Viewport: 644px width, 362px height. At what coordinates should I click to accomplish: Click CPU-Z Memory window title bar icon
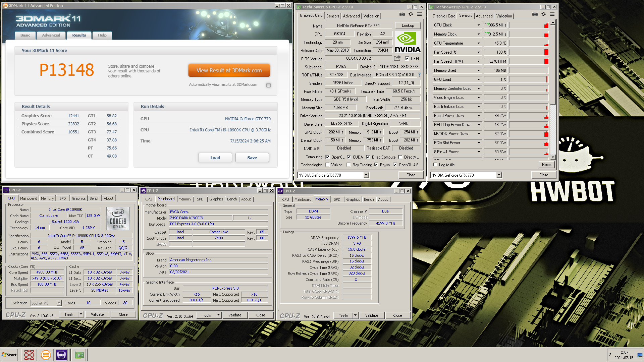tap(280, 191)
